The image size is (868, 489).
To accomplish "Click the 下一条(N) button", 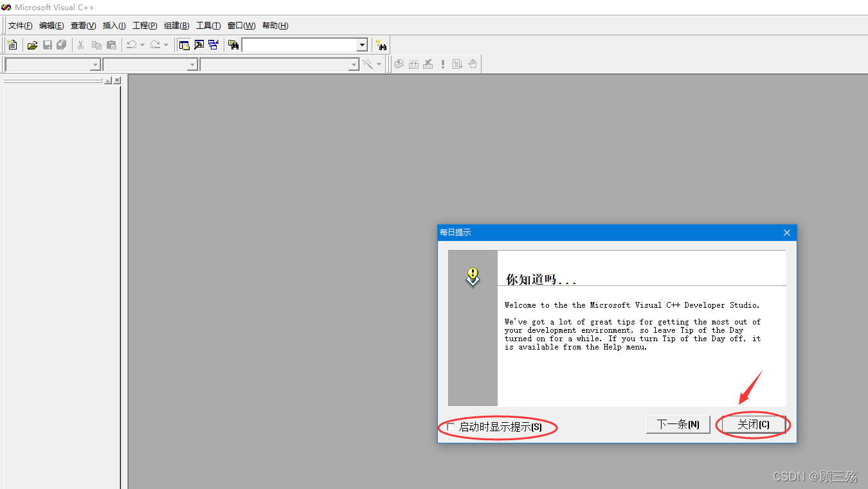I will coord(678,424).
